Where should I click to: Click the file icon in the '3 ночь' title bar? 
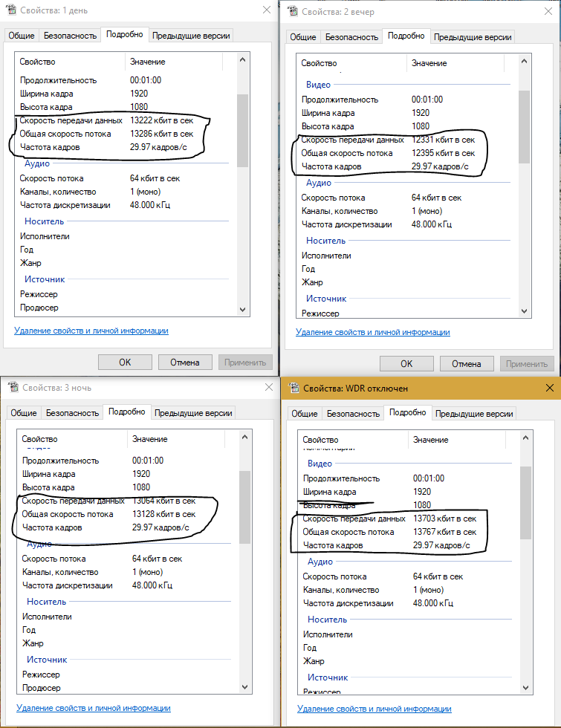[x=12, y=387]
